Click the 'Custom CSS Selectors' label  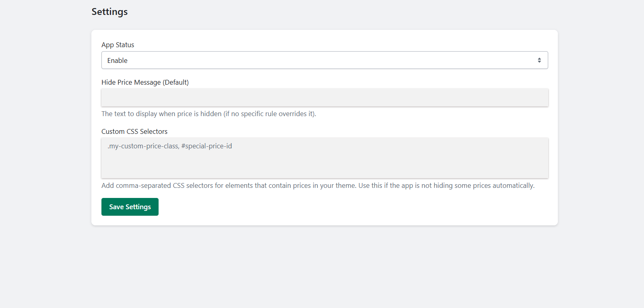pyautogui.click(x=134, y=131)
